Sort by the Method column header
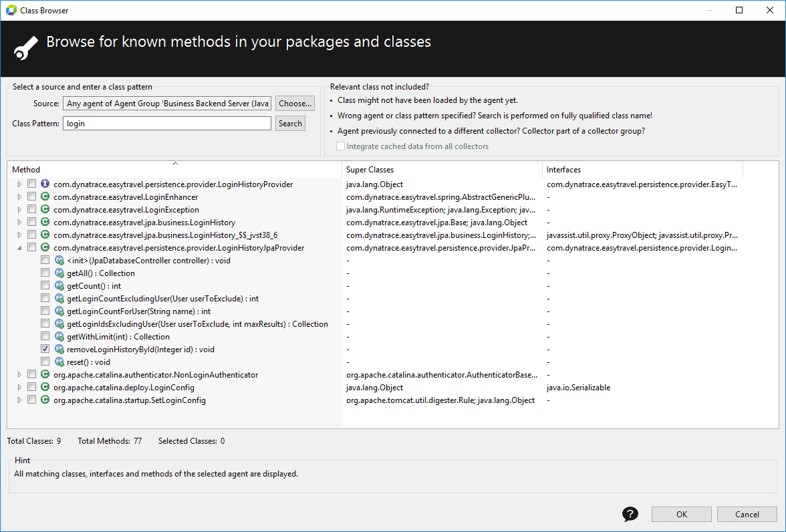 [174, 170]
